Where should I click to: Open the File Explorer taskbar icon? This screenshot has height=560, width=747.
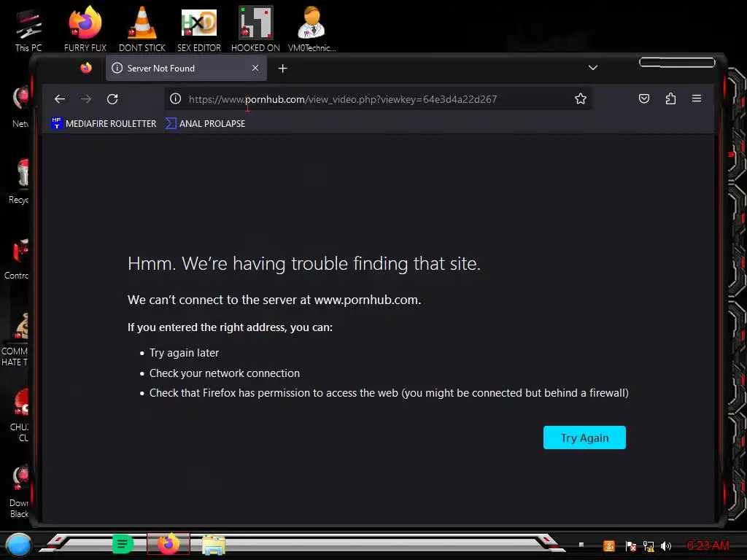214,545
